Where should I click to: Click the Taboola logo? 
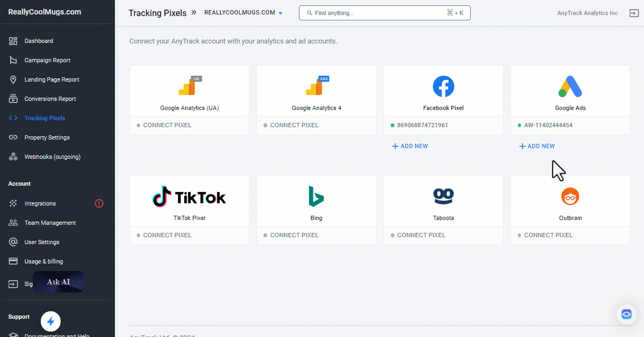[x=443, y=196]
